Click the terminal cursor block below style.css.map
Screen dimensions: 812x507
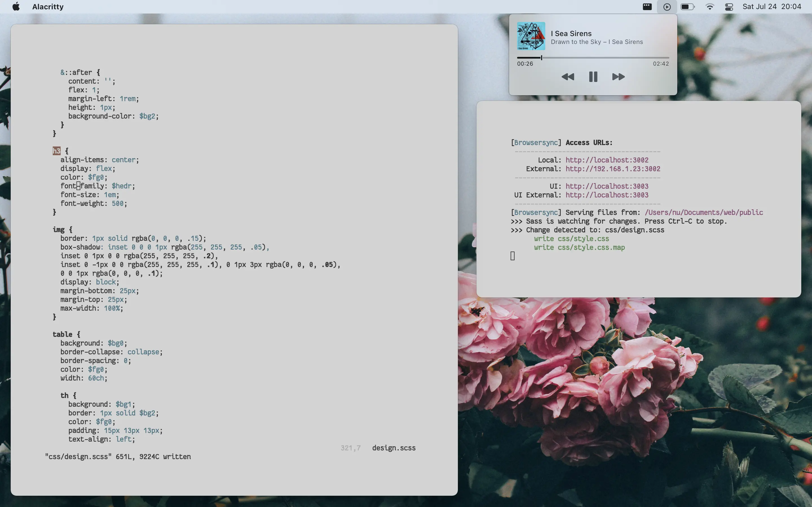512,256
